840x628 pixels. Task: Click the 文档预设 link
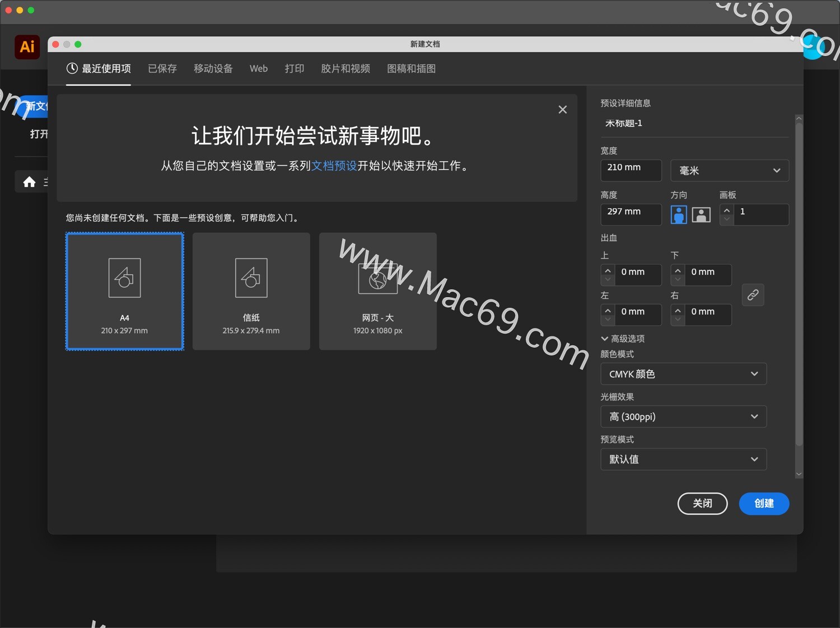(334, 166)
